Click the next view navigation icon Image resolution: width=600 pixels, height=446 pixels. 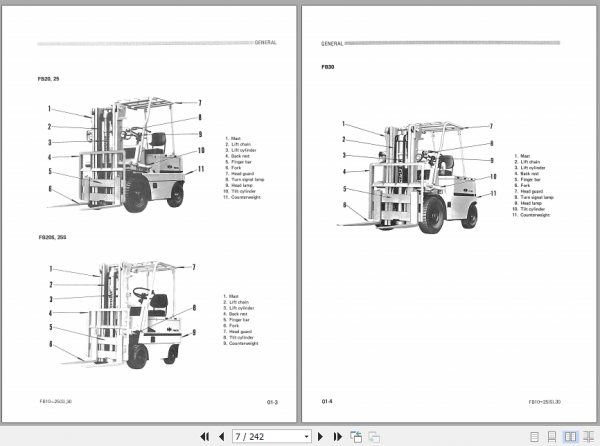point(374,436)
